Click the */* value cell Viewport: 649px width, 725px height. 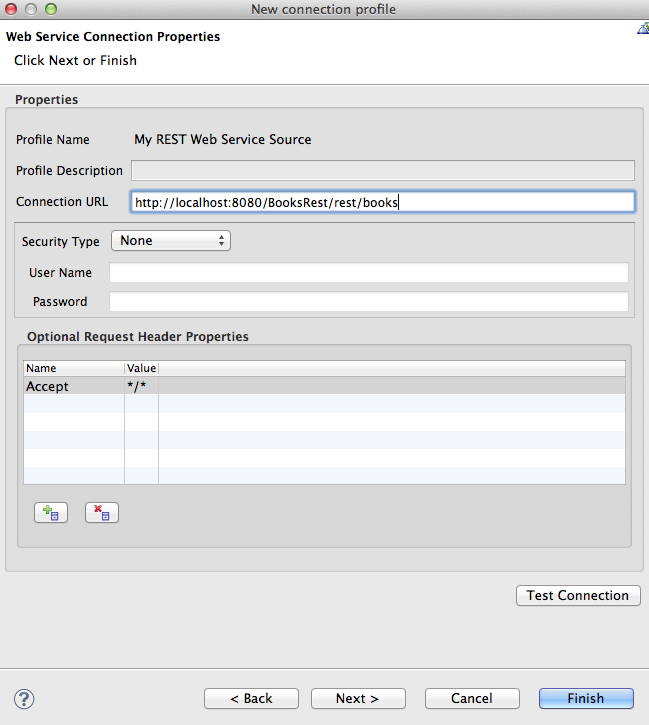(x=141, y=386)
